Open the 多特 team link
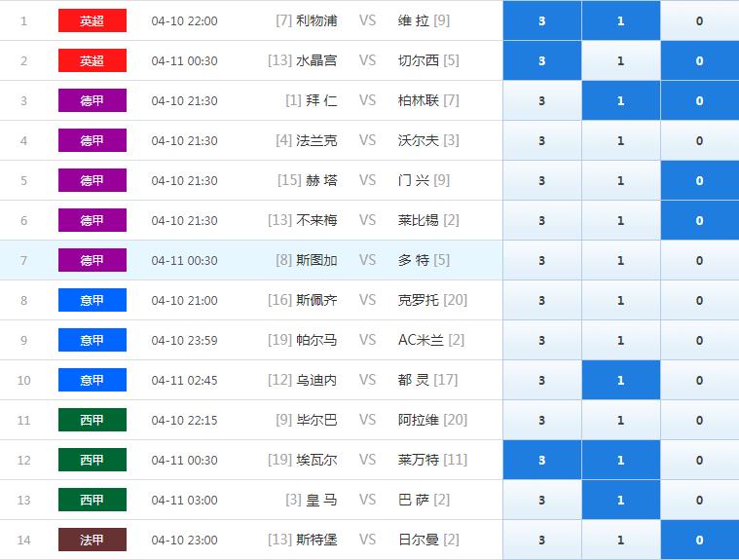Viewport: 739px width, 560px height. pos(414,260)
